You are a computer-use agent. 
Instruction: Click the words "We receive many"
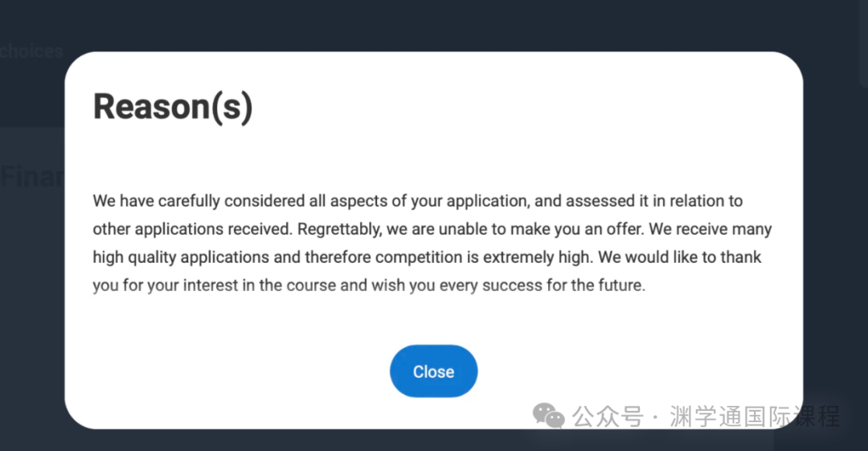point(710,229)
